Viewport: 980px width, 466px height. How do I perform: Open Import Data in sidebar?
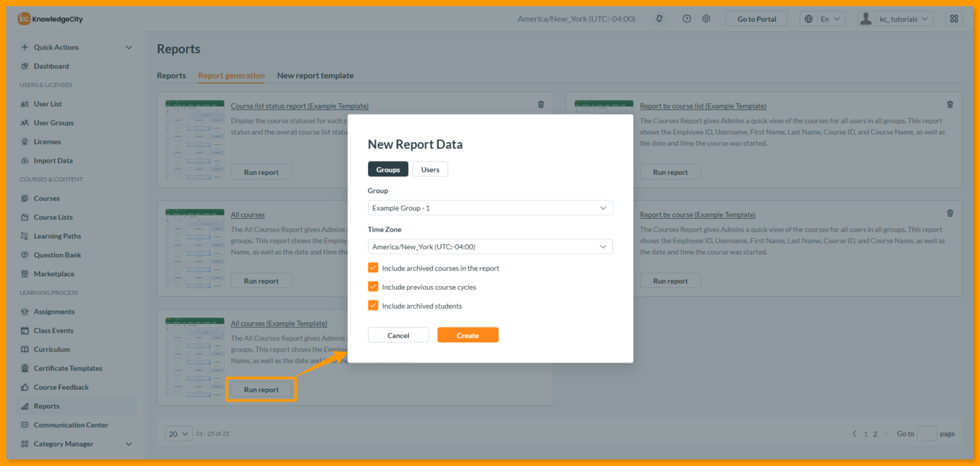53,160
